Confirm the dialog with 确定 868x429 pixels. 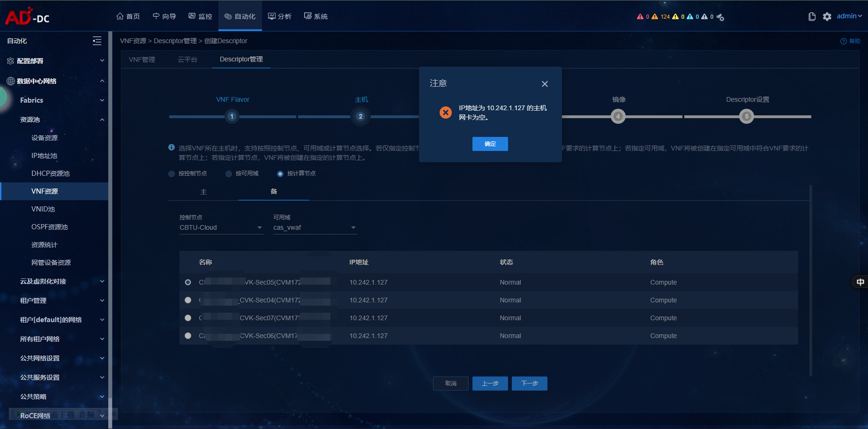pos(490,144)
